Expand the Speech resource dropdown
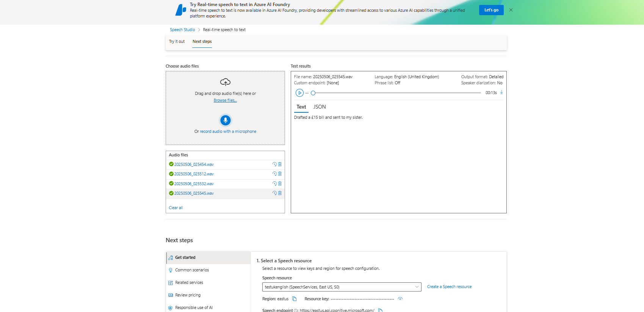 click(342, 287)
